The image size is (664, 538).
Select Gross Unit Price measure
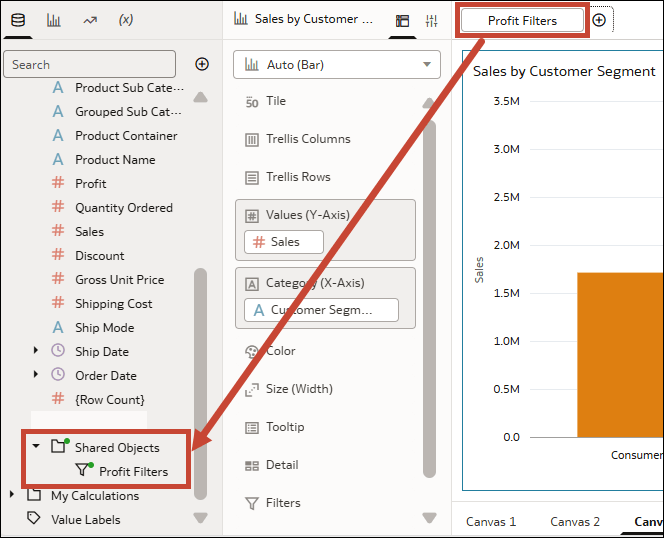pos(119,280)
